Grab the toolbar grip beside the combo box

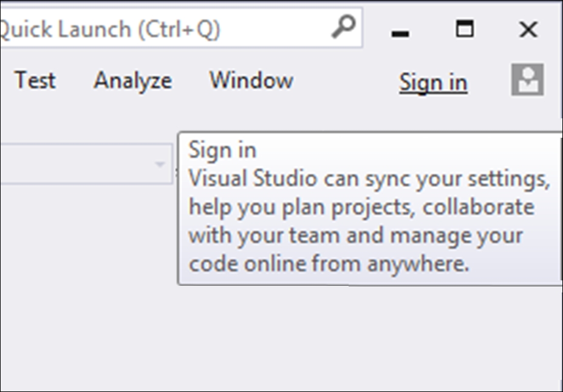click(176, 172)
